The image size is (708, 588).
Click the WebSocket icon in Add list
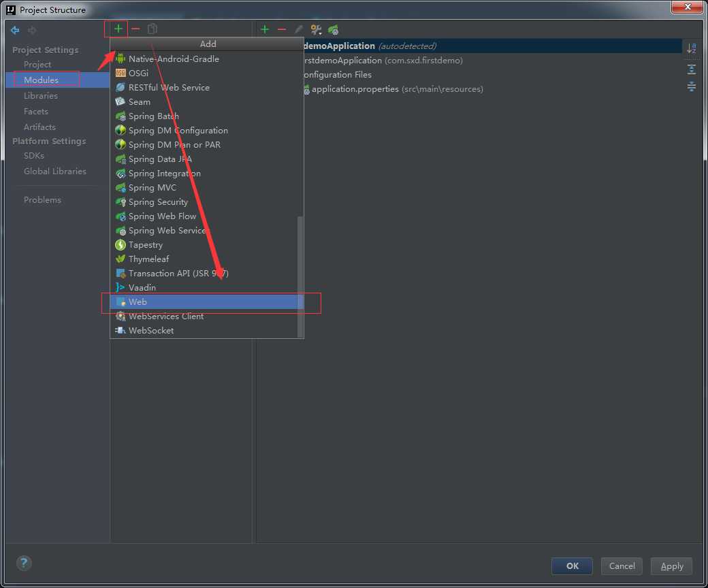(x=120, y=330)
